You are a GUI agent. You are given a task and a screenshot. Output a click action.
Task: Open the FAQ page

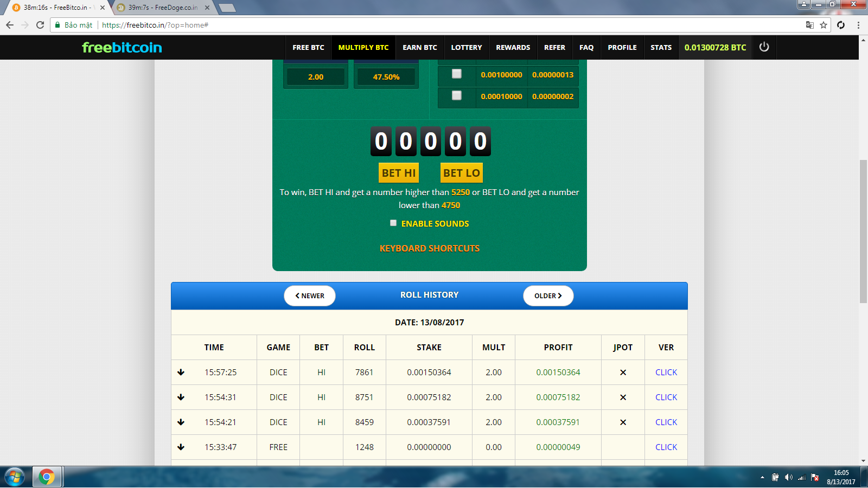pos(586,48)
